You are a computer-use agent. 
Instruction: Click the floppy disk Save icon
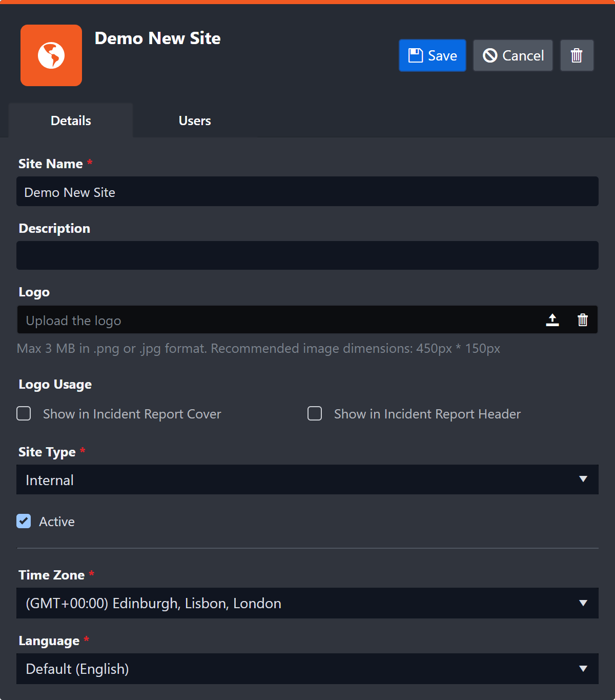click(415, 55)
